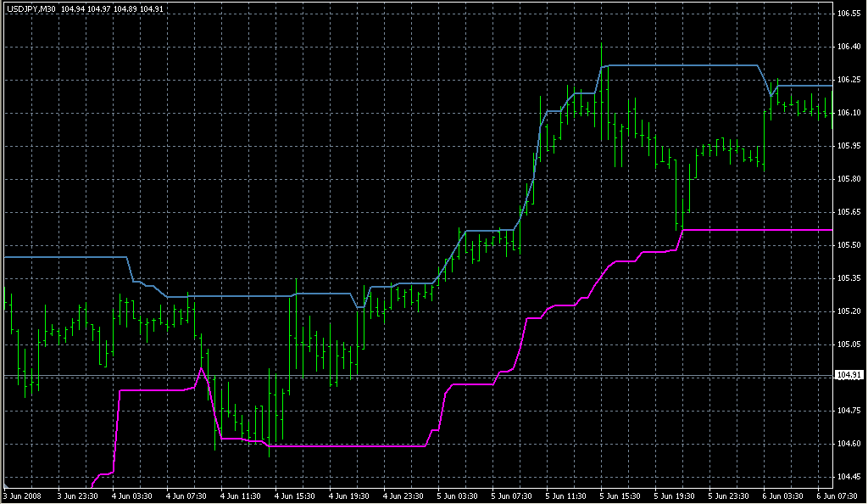Select the magenta lower line's highest plateau
868x504 pixels.
[754, 230]
